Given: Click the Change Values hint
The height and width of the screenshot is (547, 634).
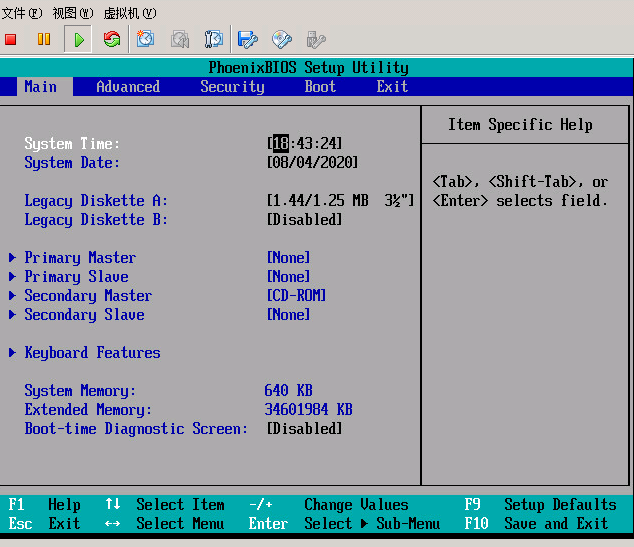Looking at the screenshot, I should [x=356, y=505].
